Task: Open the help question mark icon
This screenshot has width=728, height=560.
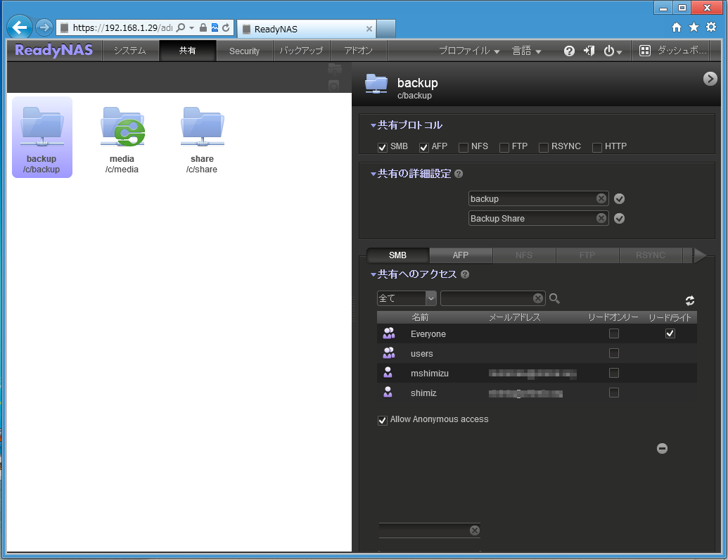Action: coord(569,51)
